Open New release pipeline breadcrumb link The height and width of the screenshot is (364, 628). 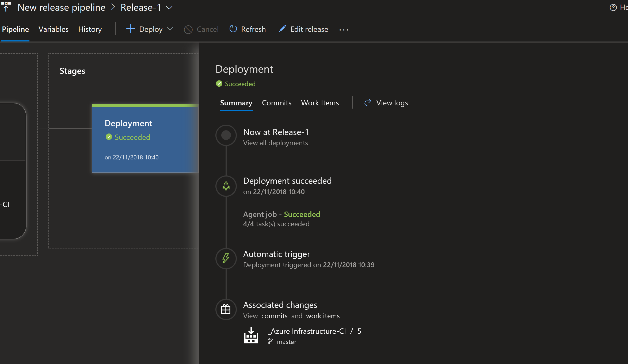(x=62, y=7)
